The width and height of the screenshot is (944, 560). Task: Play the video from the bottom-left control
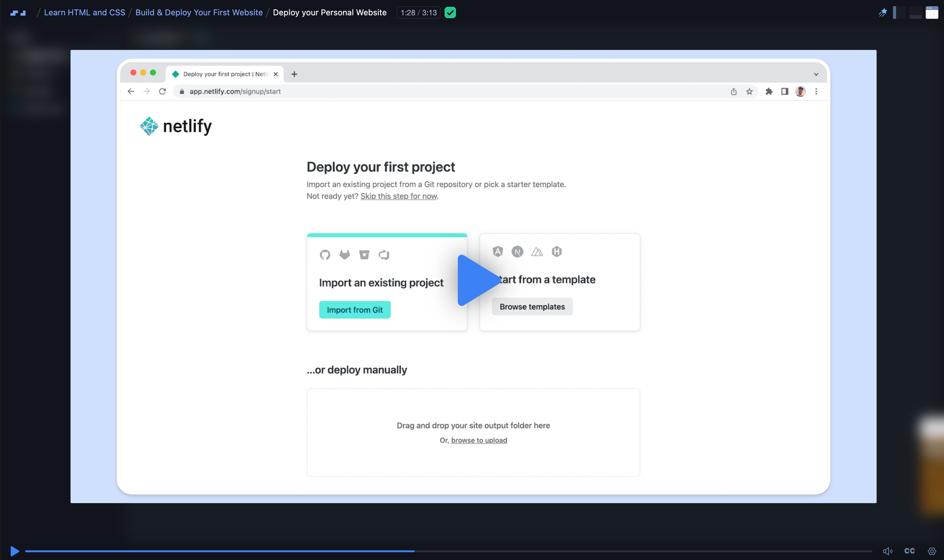(x=15, y=551)
